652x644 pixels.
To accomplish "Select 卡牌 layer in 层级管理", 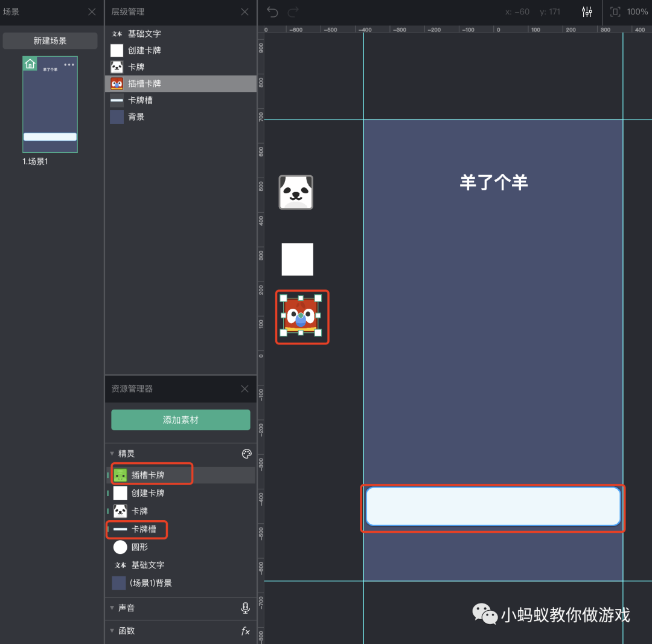I will (x=181, y=67).
